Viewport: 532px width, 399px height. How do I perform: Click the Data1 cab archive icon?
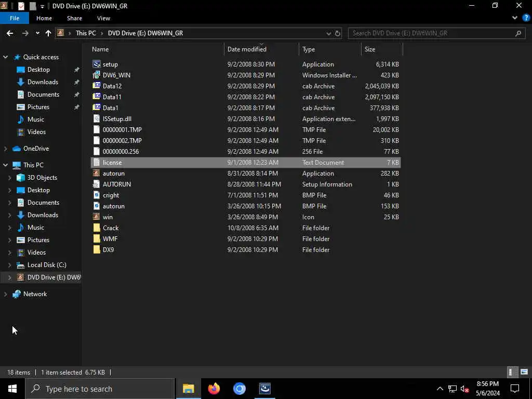coord(97,108)
